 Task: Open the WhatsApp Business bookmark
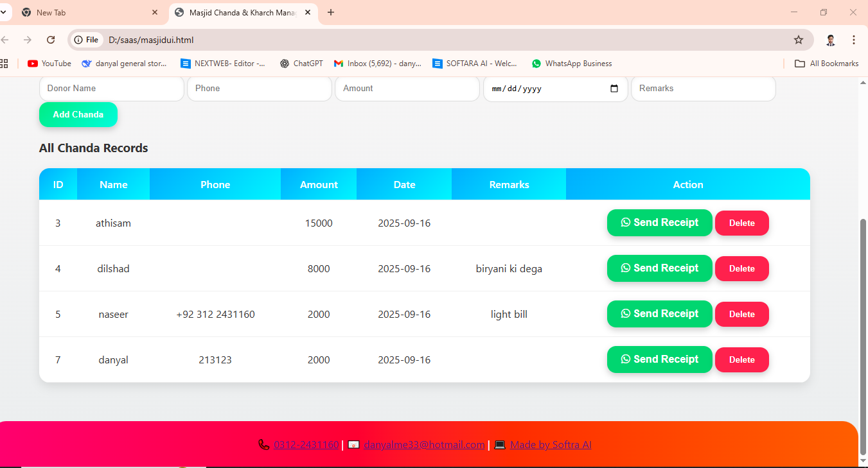[572, 64]
